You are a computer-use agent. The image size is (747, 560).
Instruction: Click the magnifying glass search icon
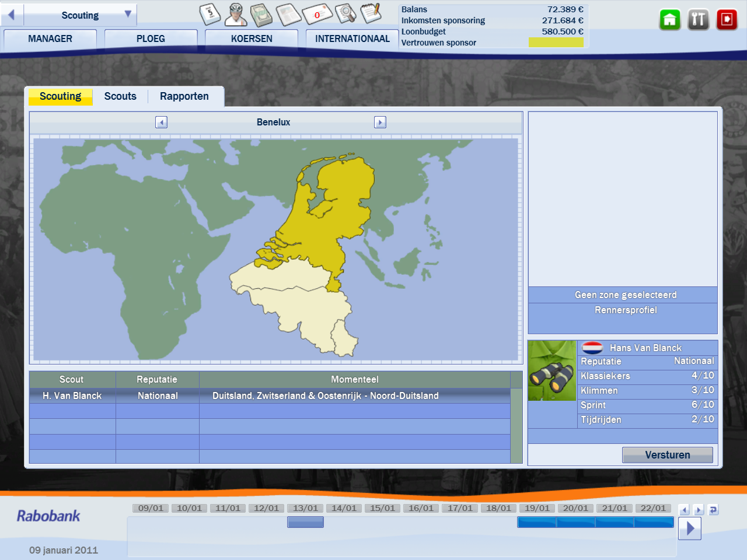click(x=345, y=13)
